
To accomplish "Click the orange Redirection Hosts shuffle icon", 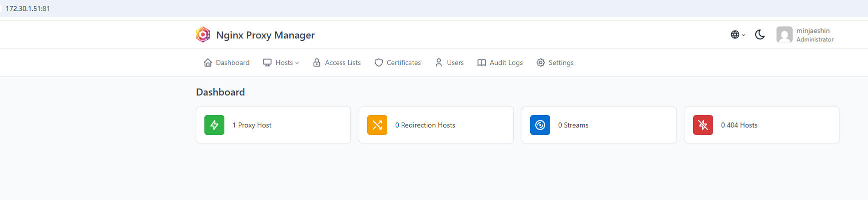I will pyautogui.click(x=377, y=125).
